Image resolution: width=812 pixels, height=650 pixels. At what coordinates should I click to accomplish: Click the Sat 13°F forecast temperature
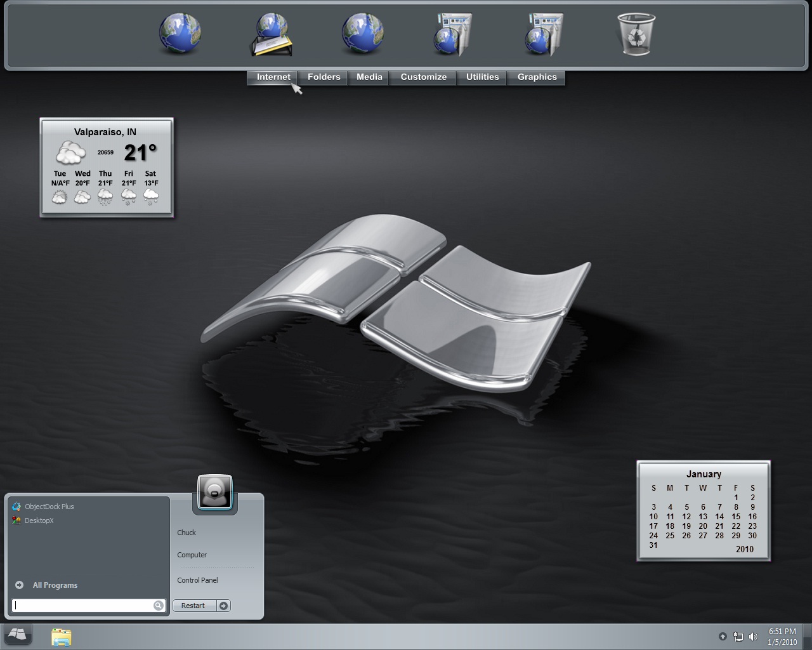pos(151,183)
